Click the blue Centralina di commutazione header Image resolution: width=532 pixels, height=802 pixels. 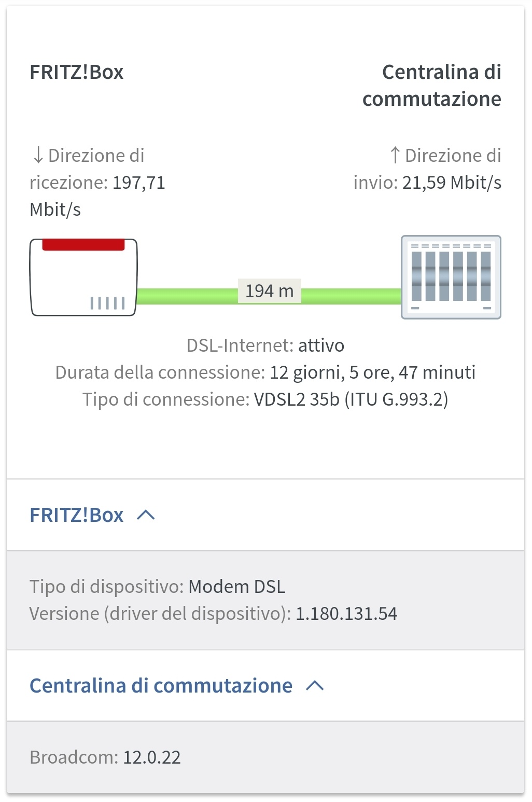[x=161, y=686]
